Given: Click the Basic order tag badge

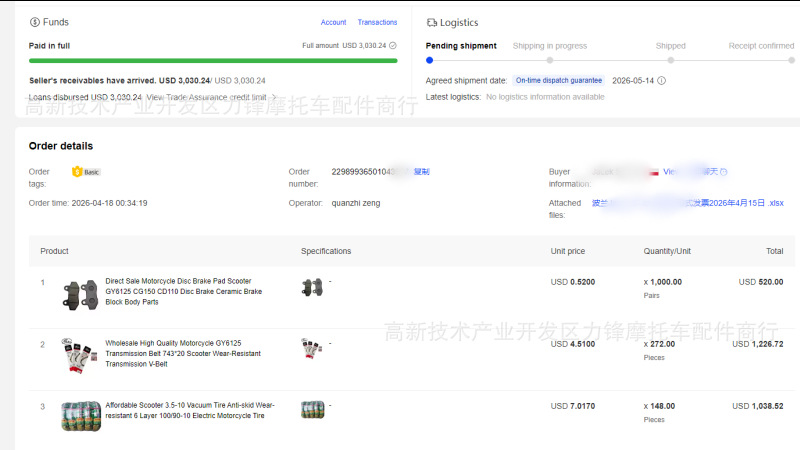Looking at the screenshot, I should pos(86,172).
